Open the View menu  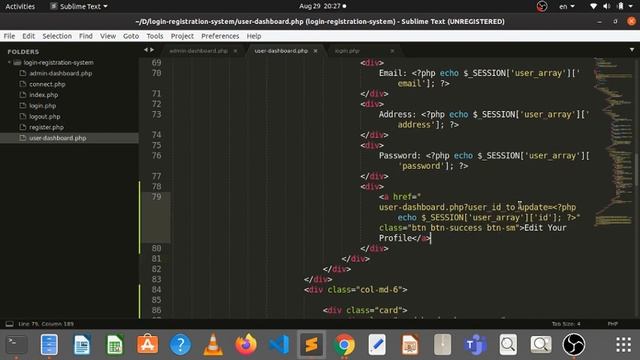pyautogui.click(x=108, y=36)
